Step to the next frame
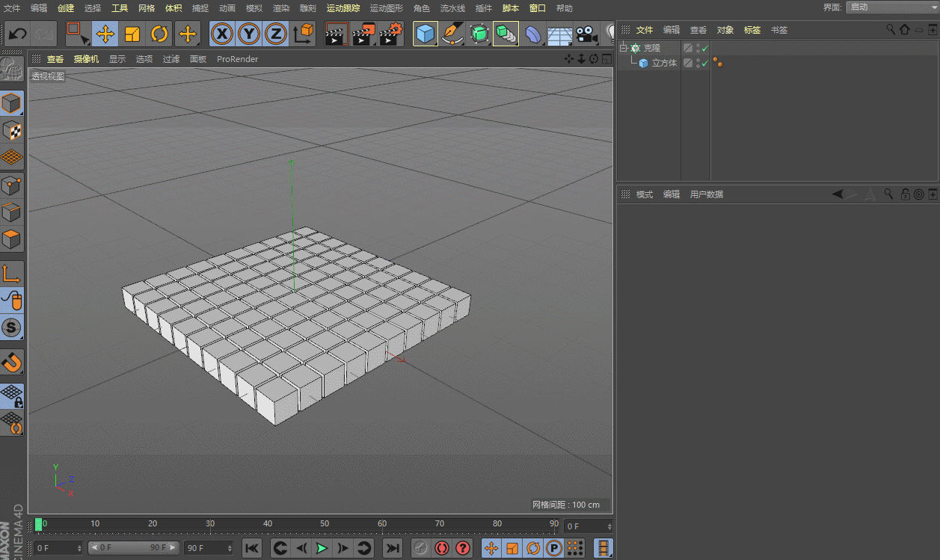 coord(342,548)
